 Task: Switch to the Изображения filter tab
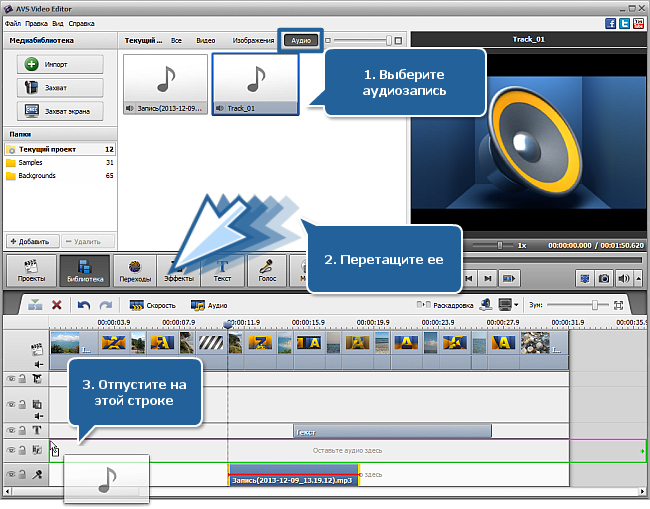click(x=253, y=40)
